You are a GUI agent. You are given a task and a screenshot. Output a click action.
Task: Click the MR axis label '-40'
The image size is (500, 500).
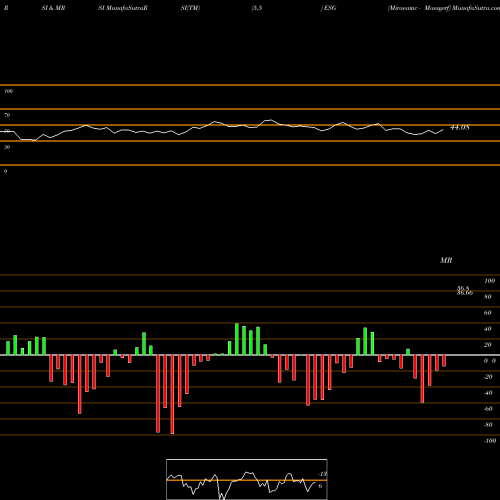point(488,393)
